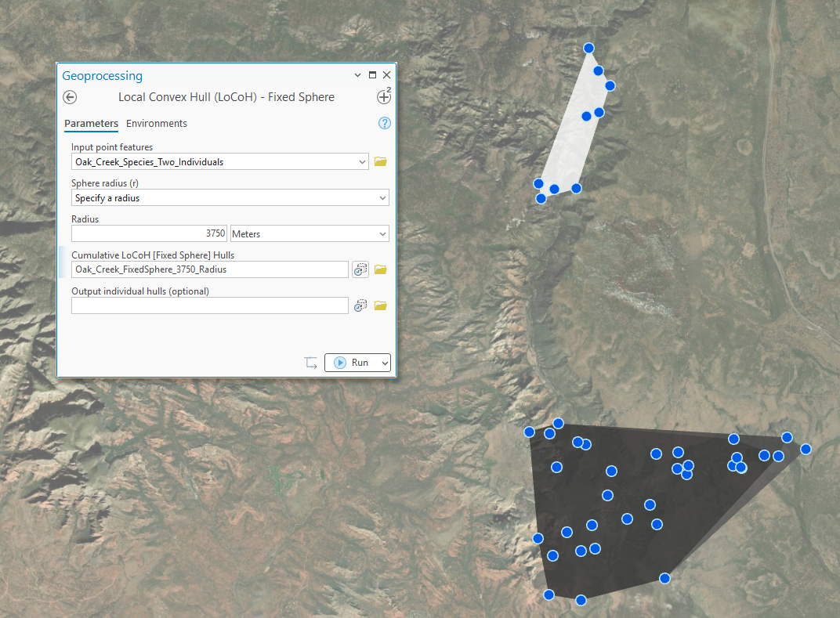Image resolution: width=840 pixels, height=618 pixels.
Task: Expand Input point features dropdown
Action: [362, 161]
